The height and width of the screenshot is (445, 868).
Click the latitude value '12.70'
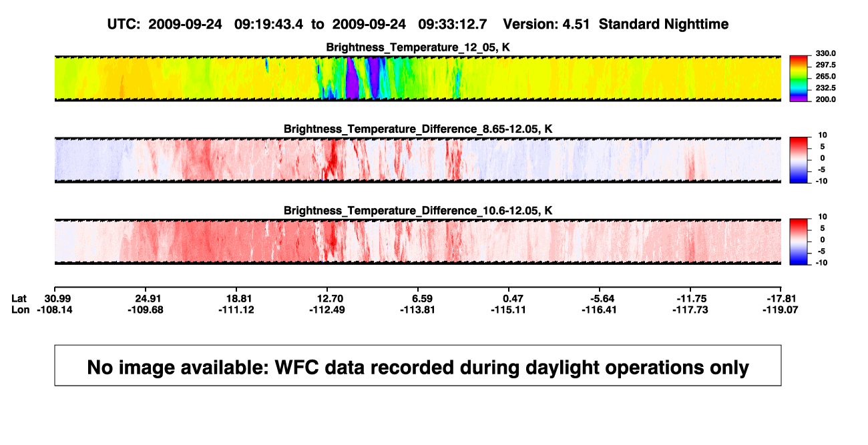(331, 298)
